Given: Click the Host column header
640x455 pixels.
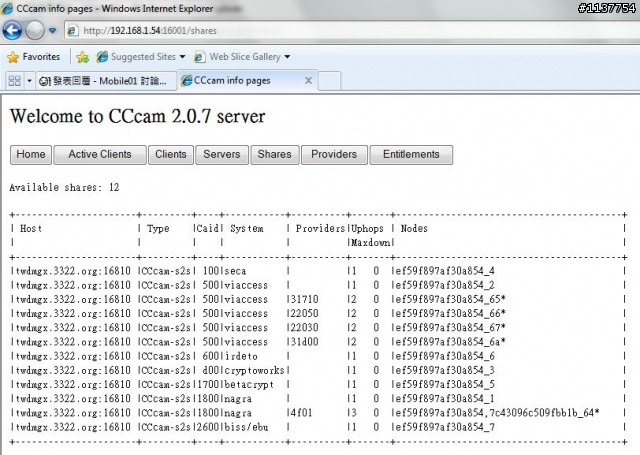Looking at the screenshot, I should pos(31,229).
